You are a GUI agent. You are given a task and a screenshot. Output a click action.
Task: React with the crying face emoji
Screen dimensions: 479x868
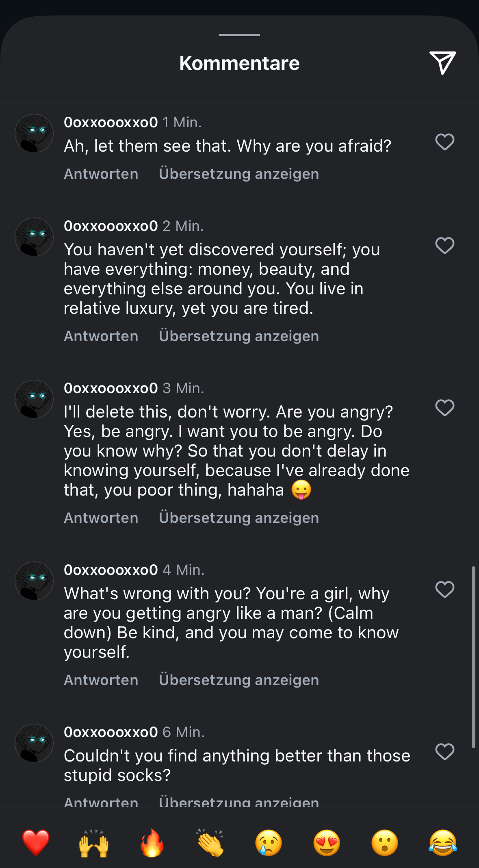[269, 843]
